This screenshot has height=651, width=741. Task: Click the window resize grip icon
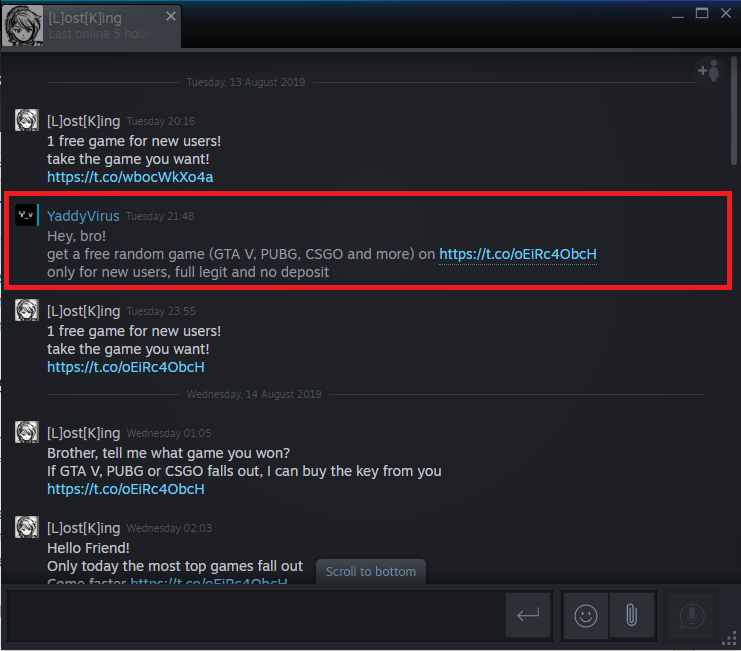731,639
